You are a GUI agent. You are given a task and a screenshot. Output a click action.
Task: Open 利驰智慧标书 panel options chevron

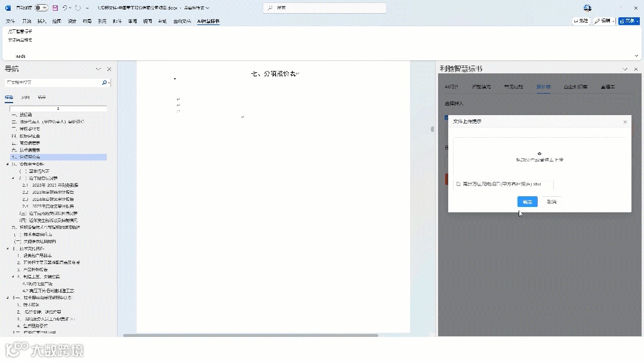(625, 69)
